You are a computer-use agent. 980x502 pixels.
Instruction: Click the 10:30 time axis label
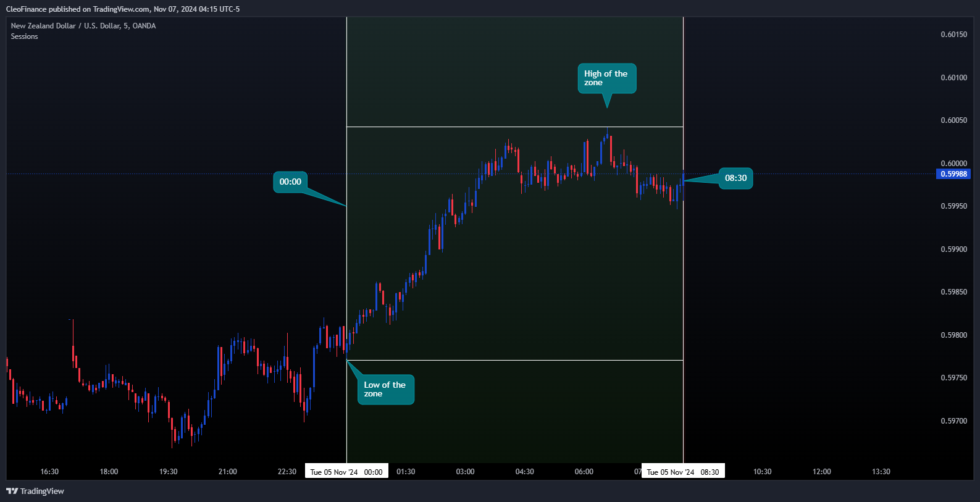pos(763,472)
